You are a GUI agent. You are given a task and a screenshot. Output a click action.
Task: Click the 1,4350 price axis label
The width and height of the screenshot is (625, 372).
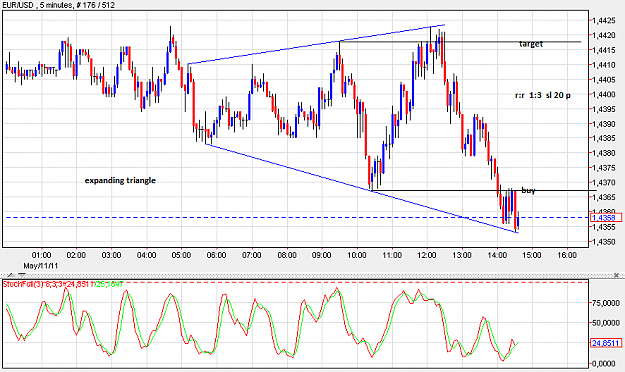point(603,242)
